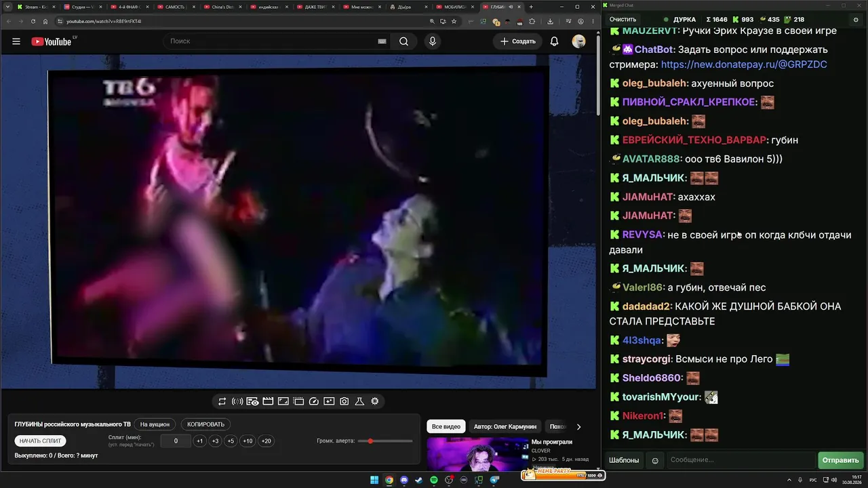Viewport: 868px width, 488px height.
Task: Open the Windows Start menu
Action: 374,480
